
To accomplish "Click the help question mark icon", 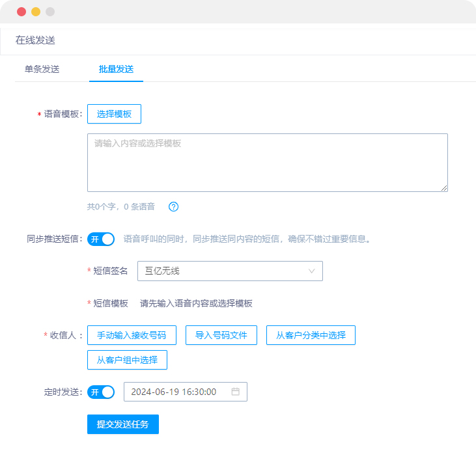I will [173, 207].
